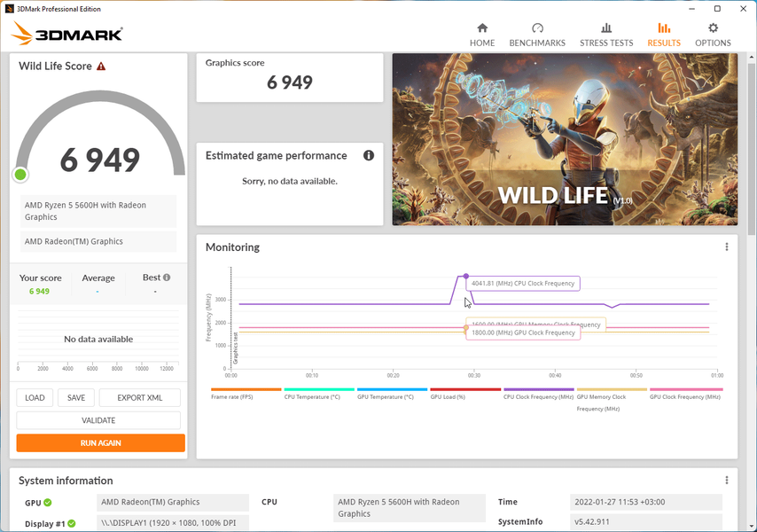Click the Wild Life Score warning icon
757x532 pixels.
[101, 66]
